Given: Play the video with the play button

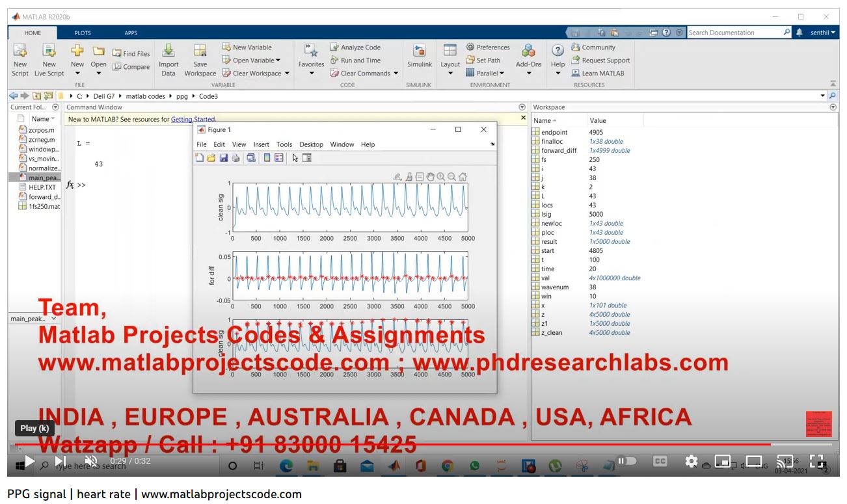Looking at the screenshot, I should point(29,461).
